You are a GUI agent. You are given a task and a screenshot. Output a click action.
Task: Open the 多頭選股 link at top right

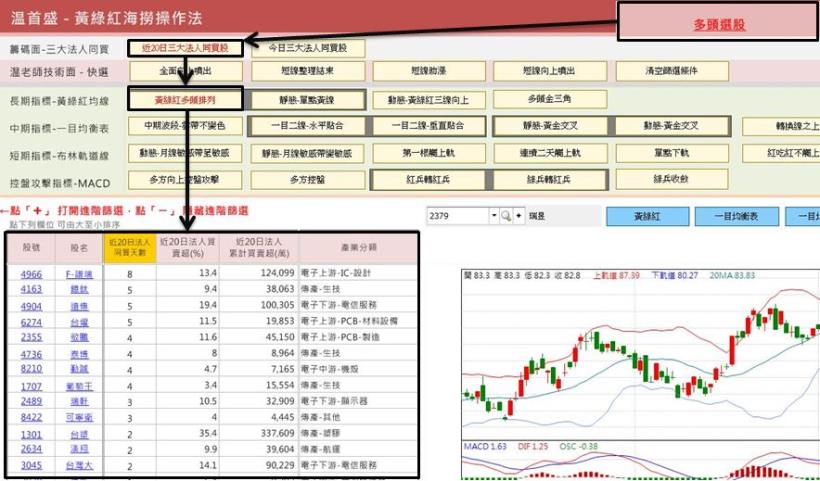[x=719, y=25]
